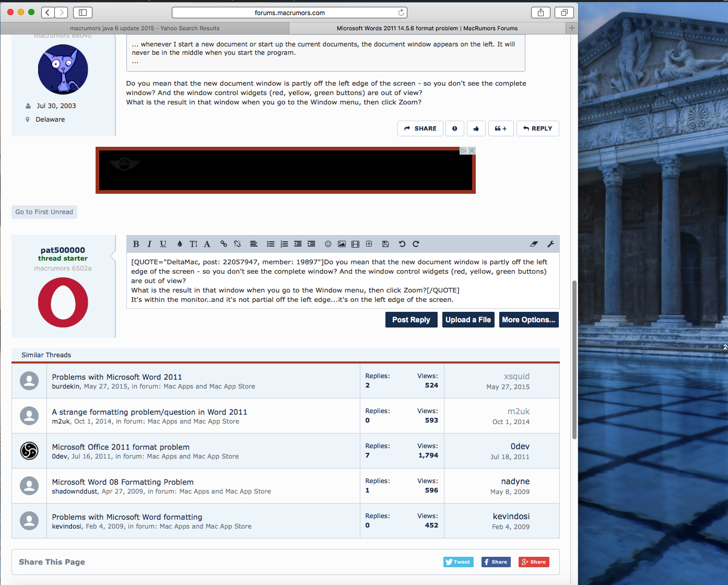
Task: Click the insert link icon
Action: click(x=224, y=244)
